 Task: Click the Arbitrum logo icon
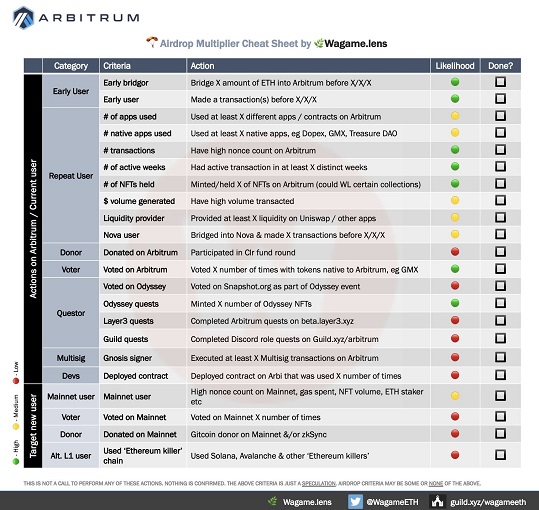point(23,17)
